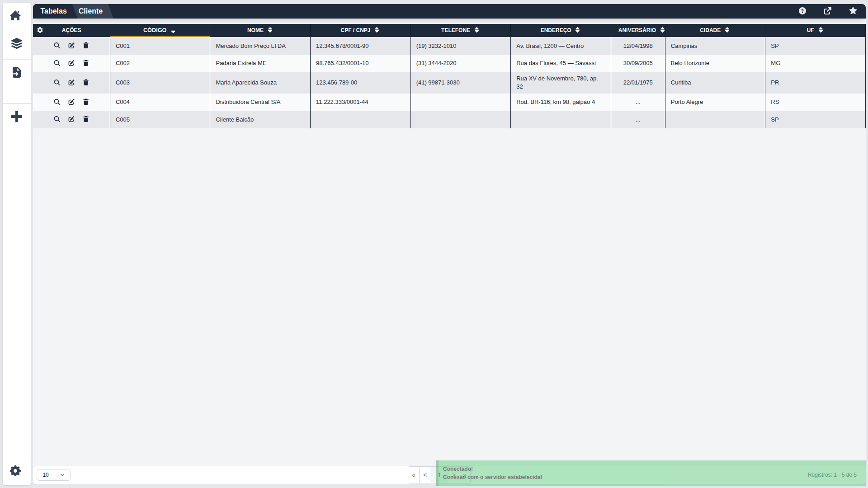View record C004 Distribuidora Central
Viewport: 868px width, 488px height.
pos(57,102)
